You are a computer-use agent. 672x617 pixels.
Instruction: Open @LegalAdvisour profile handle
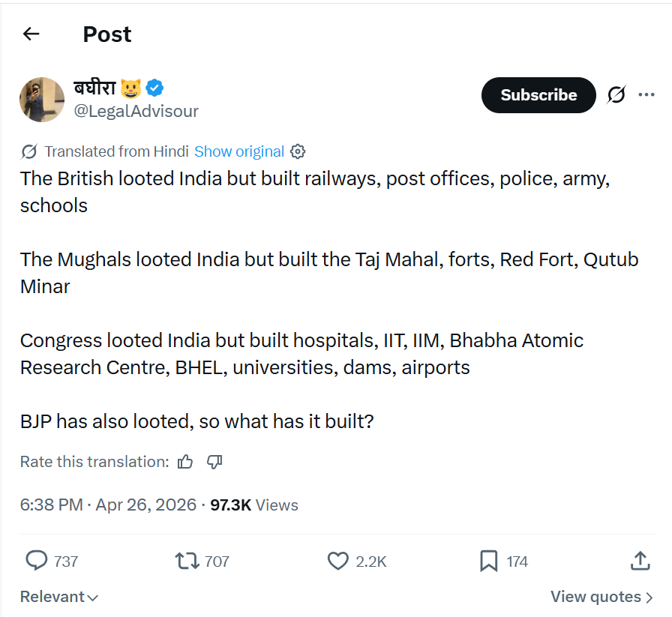136,112
